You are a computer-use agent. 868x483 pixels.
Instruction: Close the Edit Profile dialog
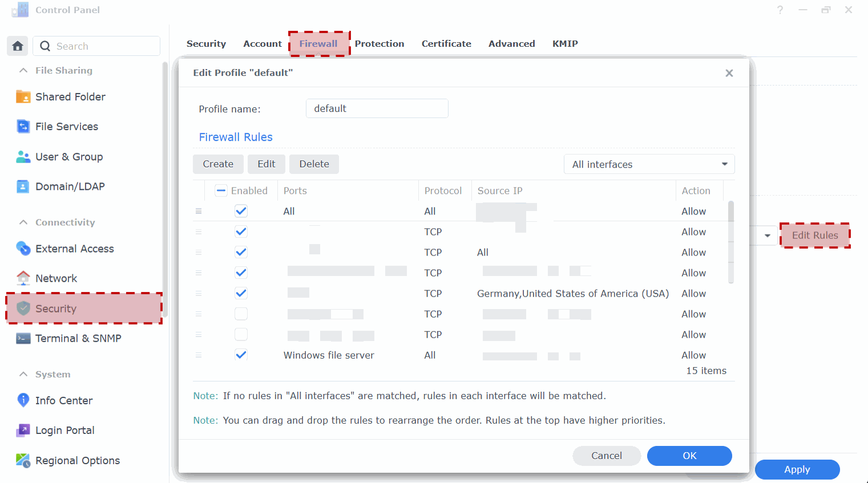click(x=729, y=73)
